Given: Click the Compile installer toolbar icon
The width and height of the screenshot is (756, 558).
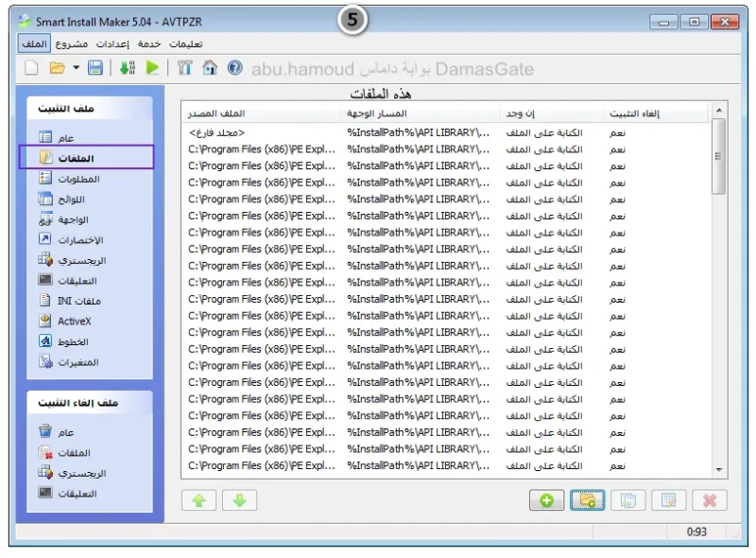Looking at the screenshot, I should point(128,68).
